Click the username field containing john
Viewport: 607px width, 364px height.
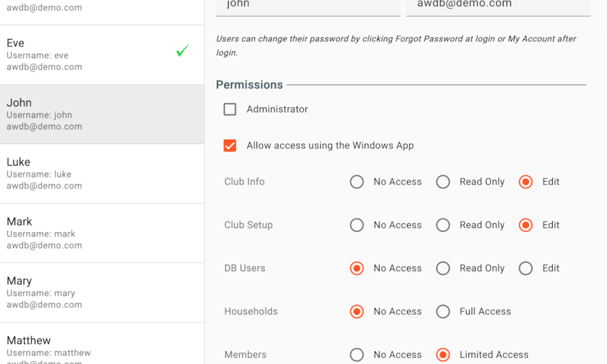click(x=308, y=5)
